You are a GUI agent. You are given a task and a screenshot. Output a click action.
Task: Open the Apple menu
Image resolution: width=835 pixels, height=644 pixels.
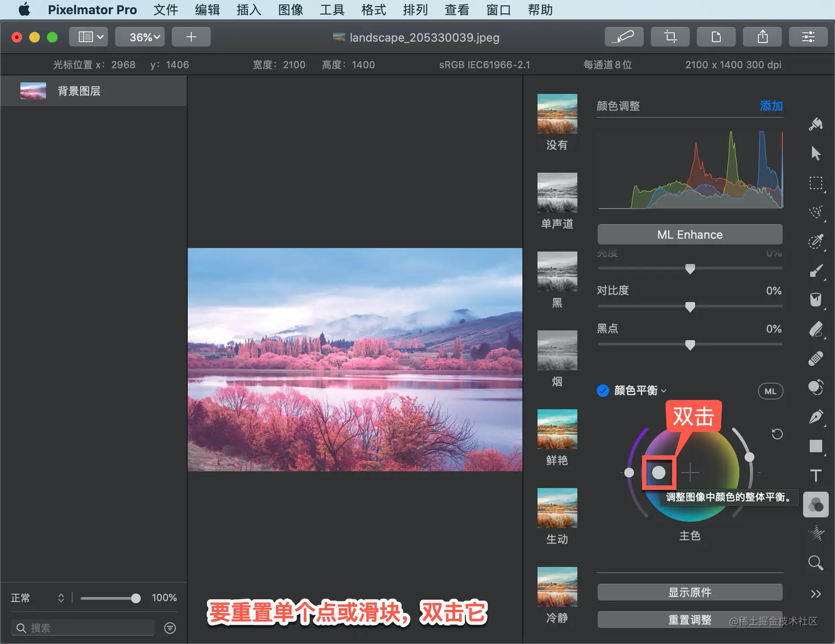pyautogui.click(x=24, y=9)
